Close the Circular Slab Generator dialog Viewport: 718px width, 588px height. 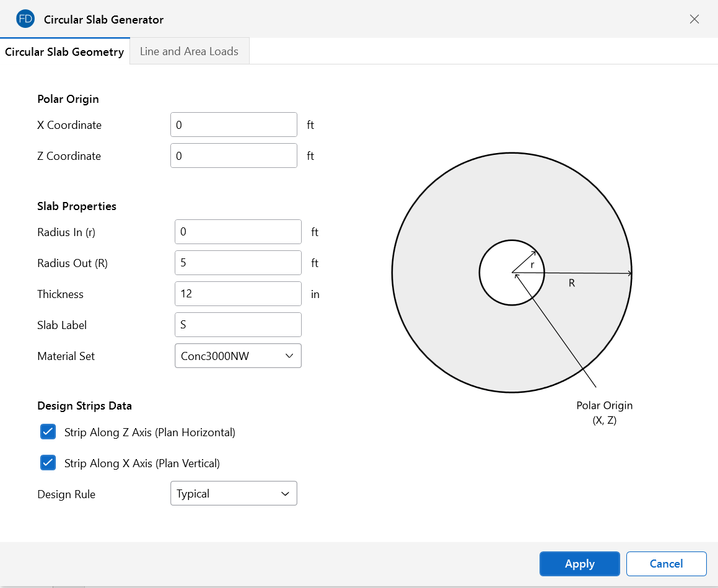click(694, 19)
